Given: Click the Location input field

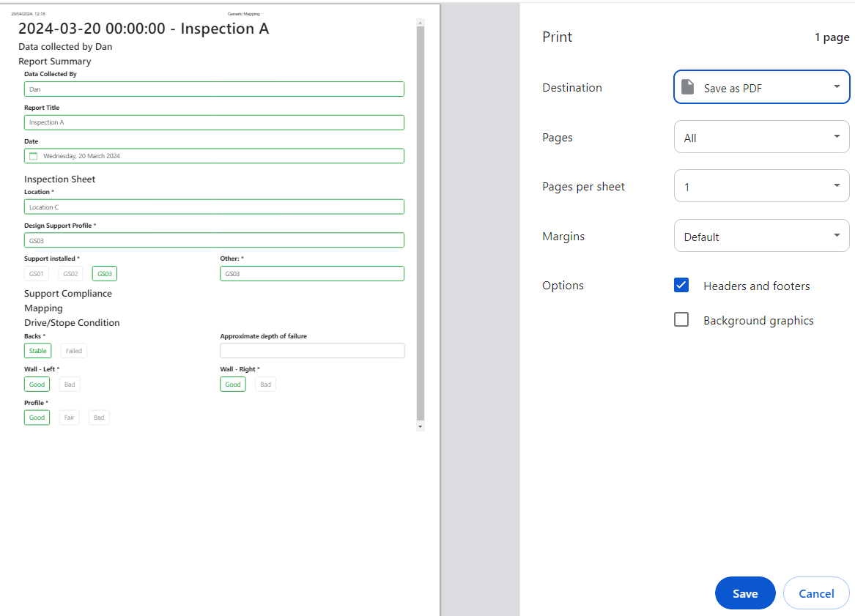Looking at the screenshot, I should pos(214,207).
